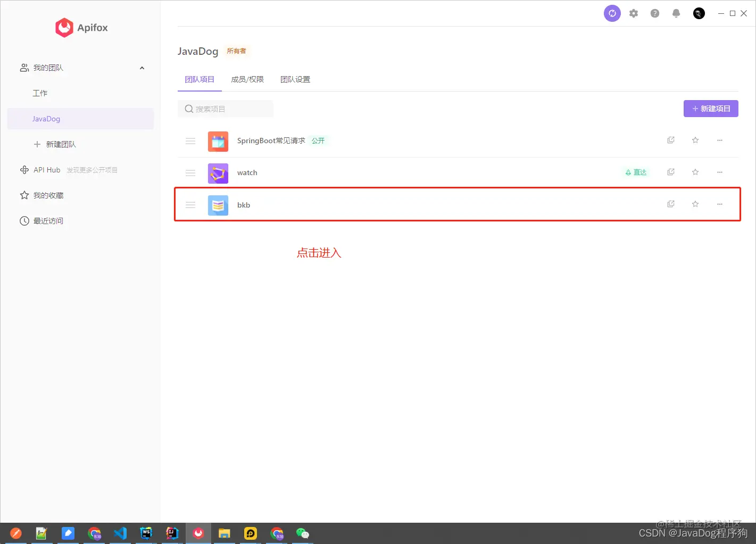The width and height of the screenshot is (756, 544).
Task: Click drag handle of bkb row
Action: [190, 205]
